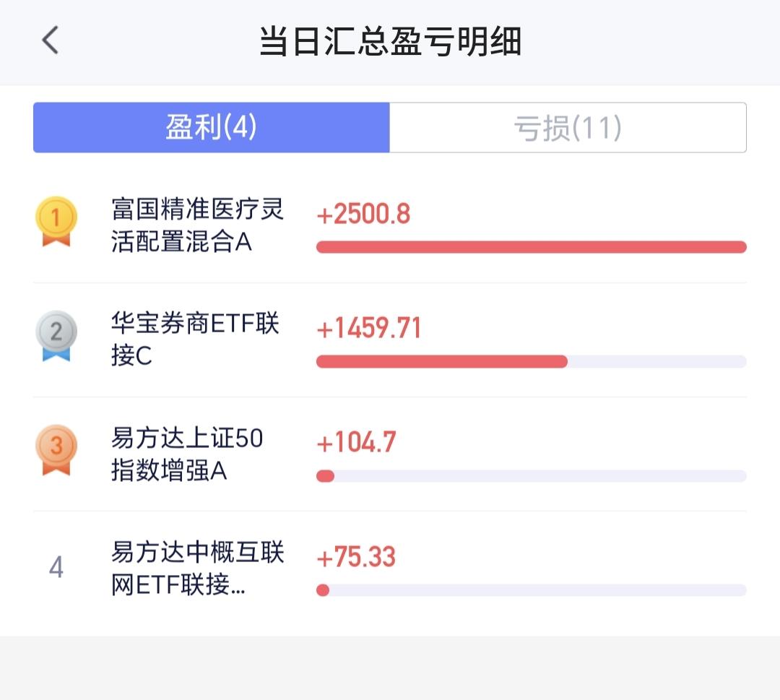Select the 盈利(4) tab
This screenshot has width=780, height=700.
tap(212, 127)
